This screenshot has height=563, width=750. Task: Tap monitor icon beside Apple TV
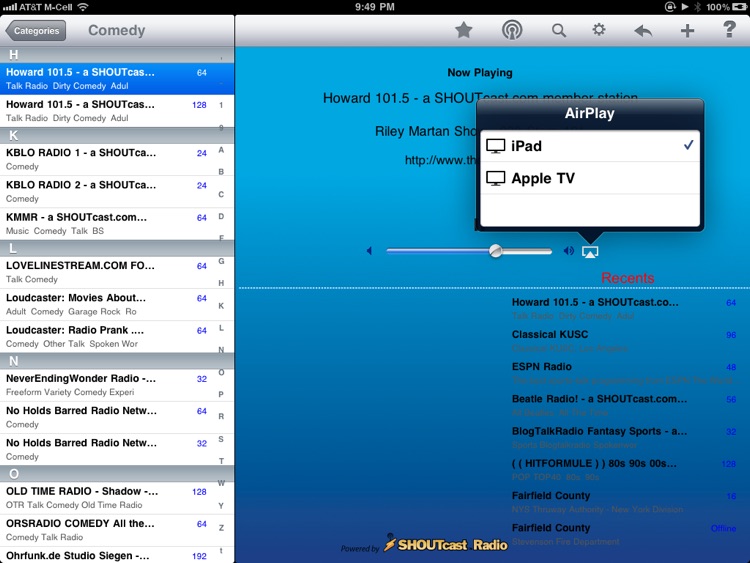tap(496, 178)
